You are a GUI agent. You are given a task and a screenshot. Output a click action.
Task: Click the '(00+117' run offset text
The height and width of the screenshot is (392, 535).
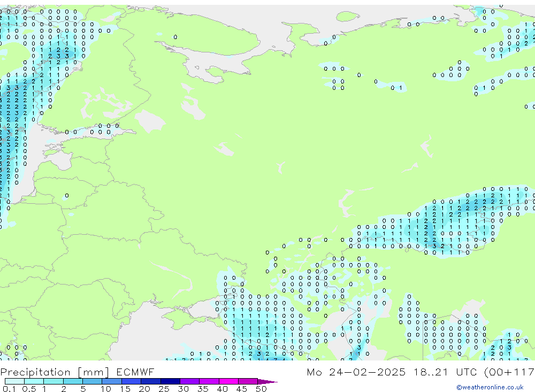point(509,372)
